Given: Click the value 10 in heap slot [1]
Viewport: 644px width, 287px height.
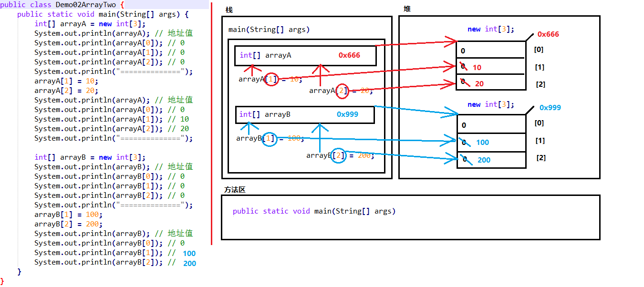Looking at the screenshot, I should [477, 67].
